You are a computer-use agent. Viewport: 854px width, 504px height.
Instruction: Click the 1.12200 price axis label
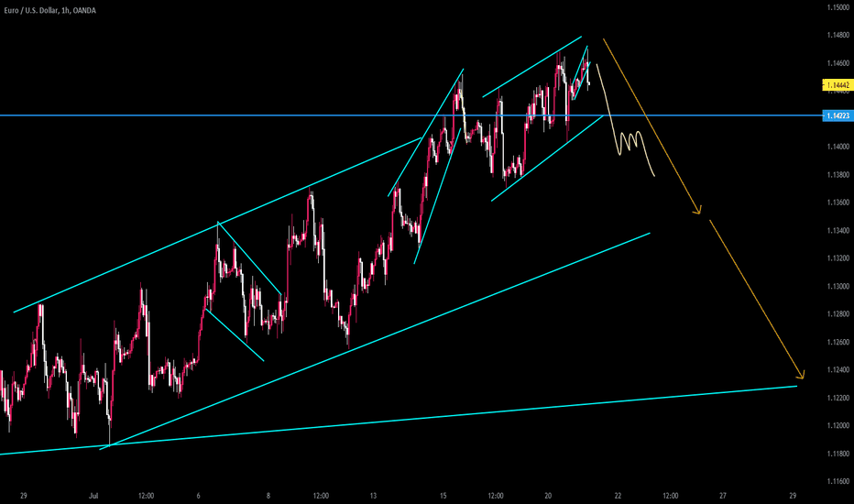(838, 399)
